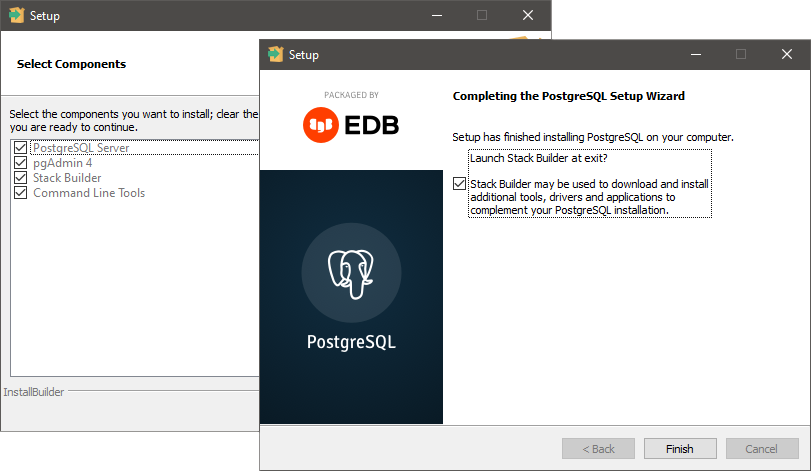Click the InstallBuilder label in back window

(34, 392)
